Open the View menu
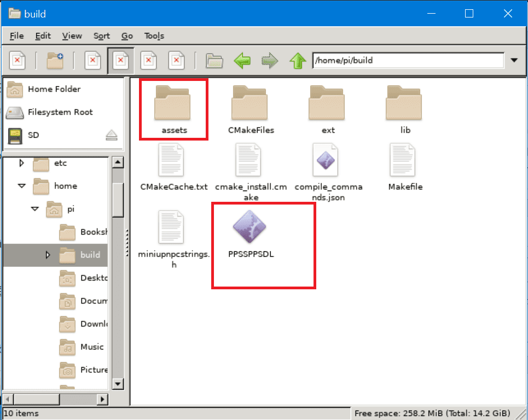 (72, 36)
